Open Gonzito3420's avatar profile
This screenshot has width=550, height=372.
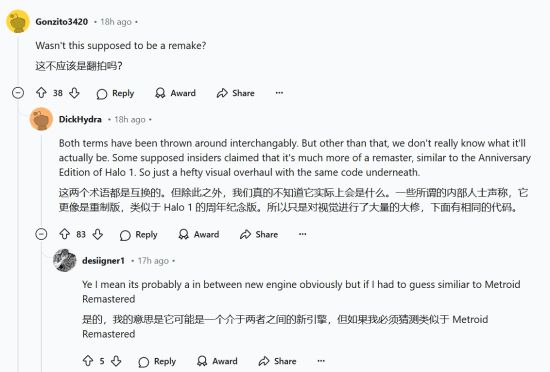(x=18, y=21)
